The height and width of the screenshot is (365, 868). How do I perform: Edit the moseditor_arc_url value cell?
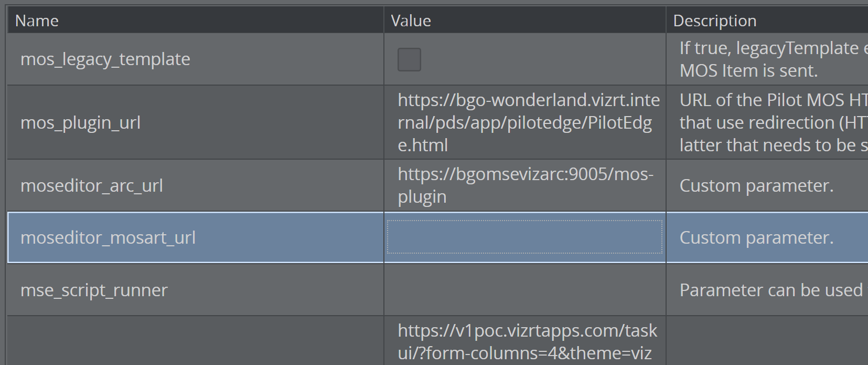(525, 185)
